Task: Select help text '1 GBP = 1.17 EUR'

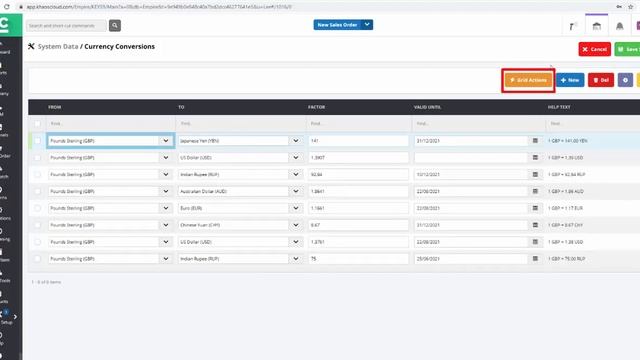Action: 565,208
